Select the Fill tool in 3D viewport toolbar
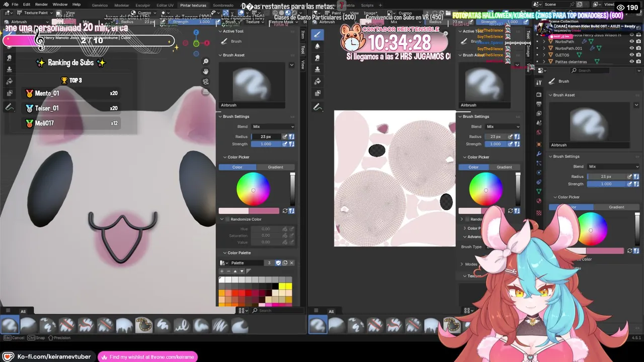Screen dimensions: 644x362 tap(9, 81)
